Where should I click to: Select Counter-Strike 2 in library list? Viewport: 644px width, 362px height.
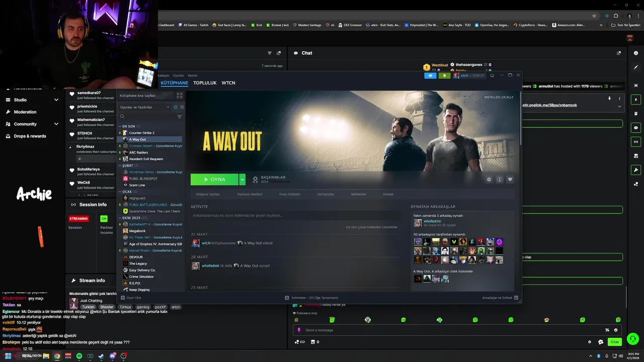pyautogui.click(x=141, y=133)
